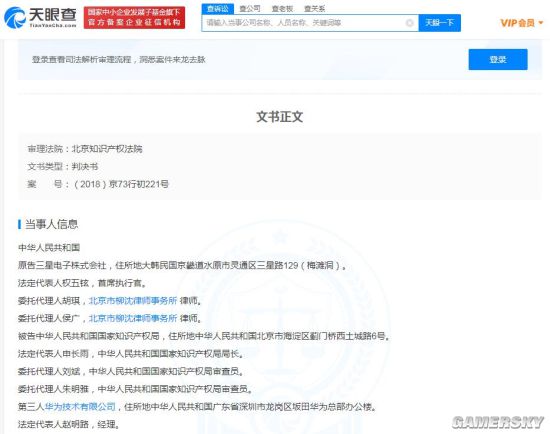Click the 委托代理人刘嫣 line
550x434 pixels.
coord(130,371)
